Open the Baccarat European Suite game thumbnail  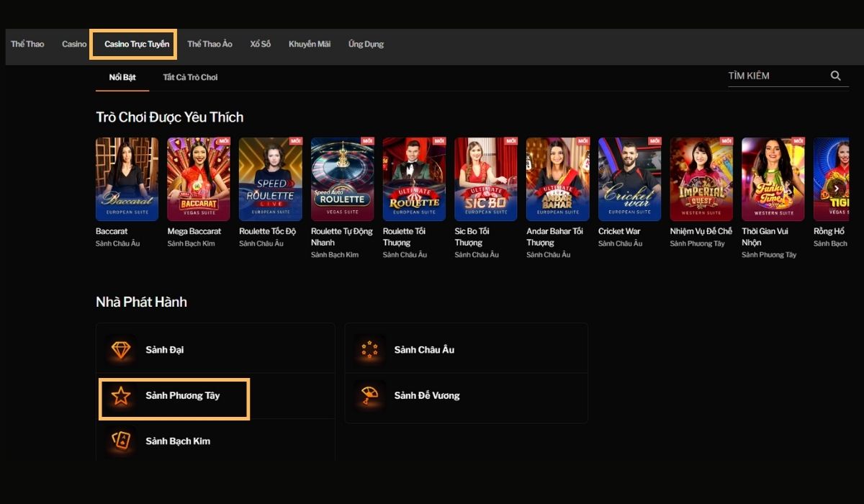127,179
